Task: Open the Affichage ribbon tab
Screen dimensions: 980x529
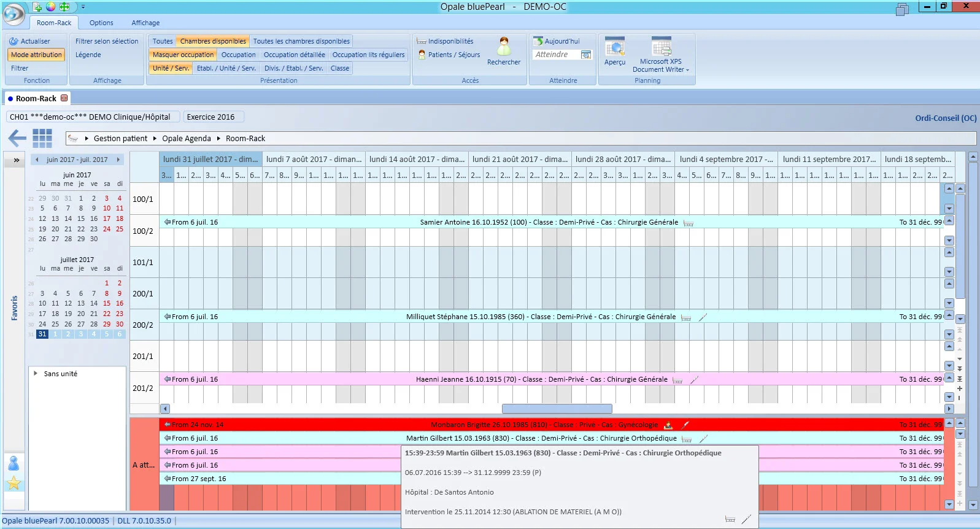Action: [x=145, y=23]
